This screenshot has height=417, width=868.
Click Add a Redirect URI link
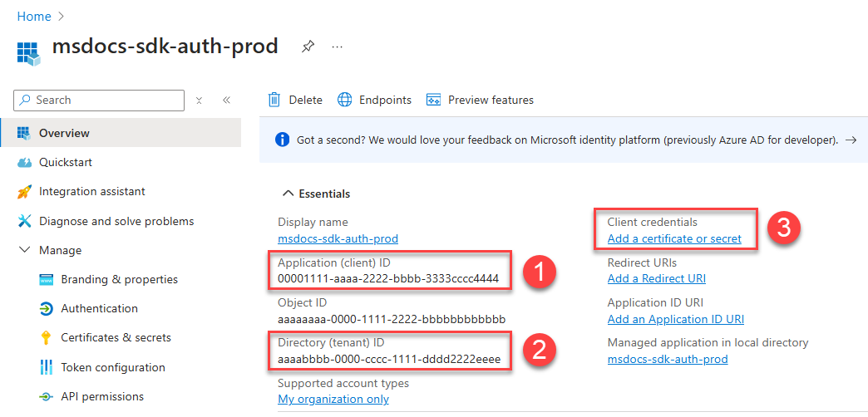657,278
